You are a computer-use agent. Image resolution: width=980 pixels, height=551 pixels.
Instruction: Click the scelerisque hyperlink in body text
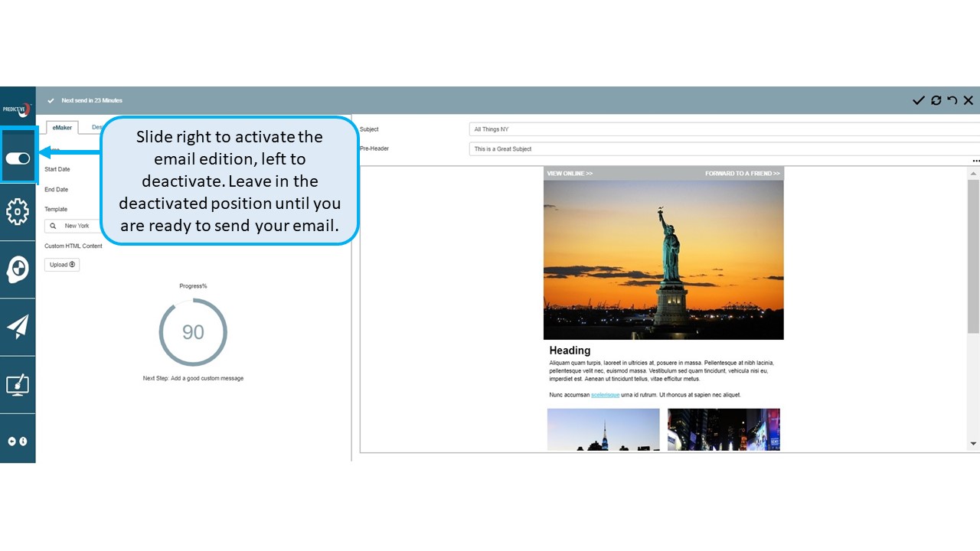(x=605, y=395)
